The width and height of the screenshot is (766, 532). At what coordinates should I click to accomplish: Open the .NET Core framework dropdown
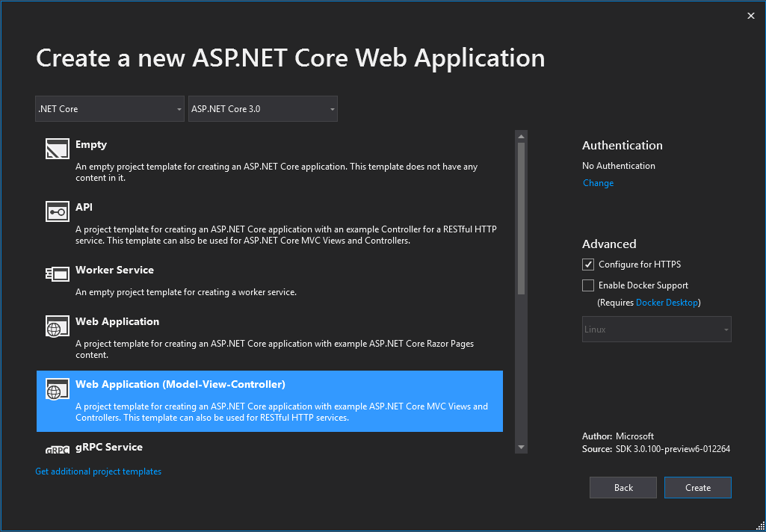pyautogui.click(x=109, y=108)
